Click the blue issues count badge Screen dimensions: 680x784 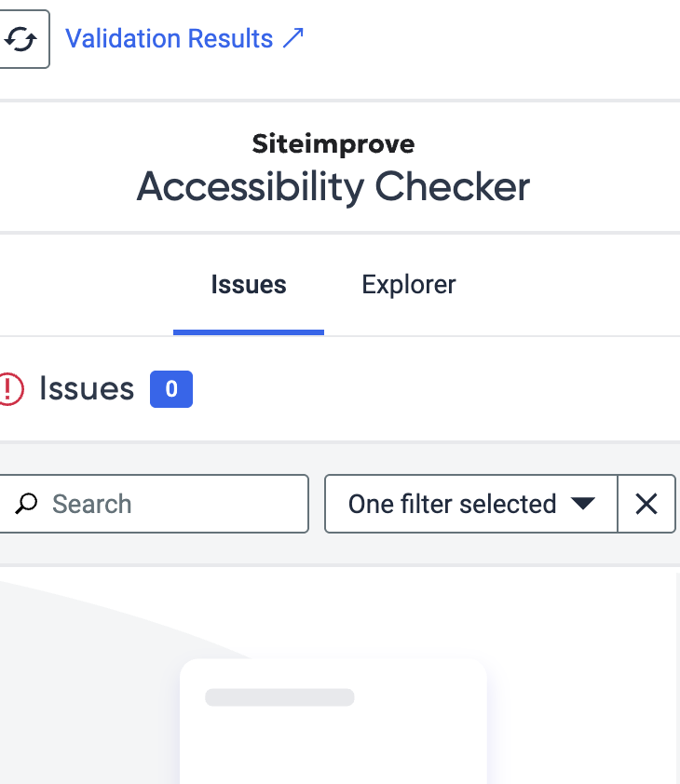click(171, 389)
